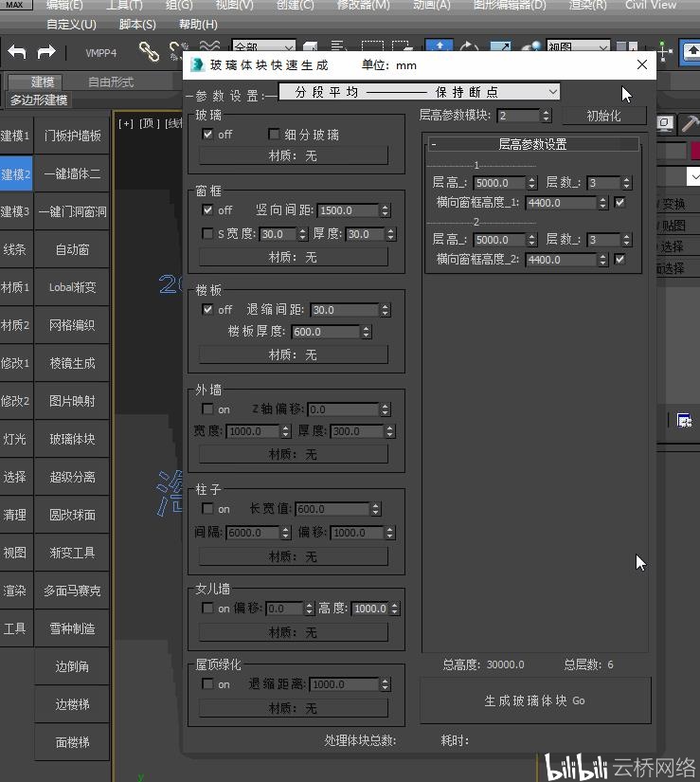Click the 初始化 button
Screen dimensions: 700x782
click(x=603, y=116)
